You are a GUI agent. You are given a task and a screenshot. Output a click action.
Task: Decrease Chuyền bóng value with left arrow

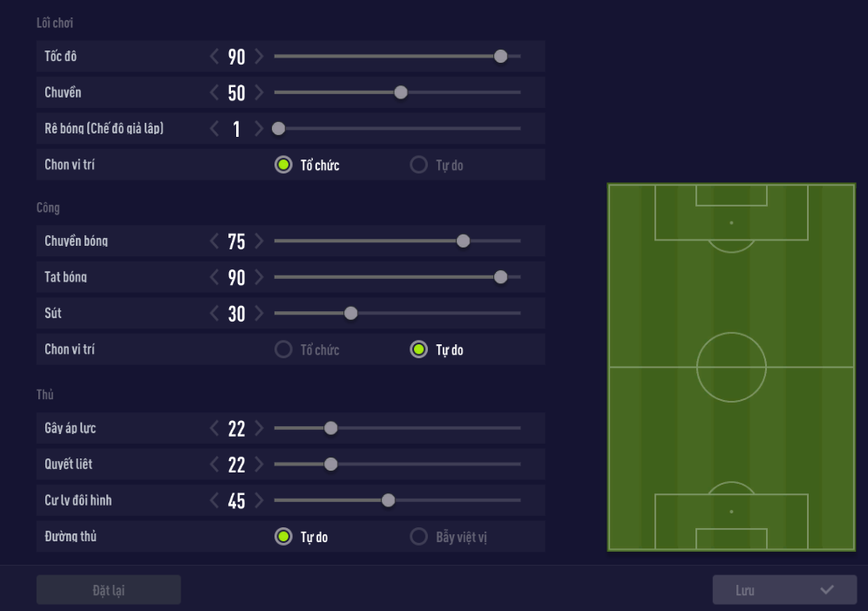(215, 241)
